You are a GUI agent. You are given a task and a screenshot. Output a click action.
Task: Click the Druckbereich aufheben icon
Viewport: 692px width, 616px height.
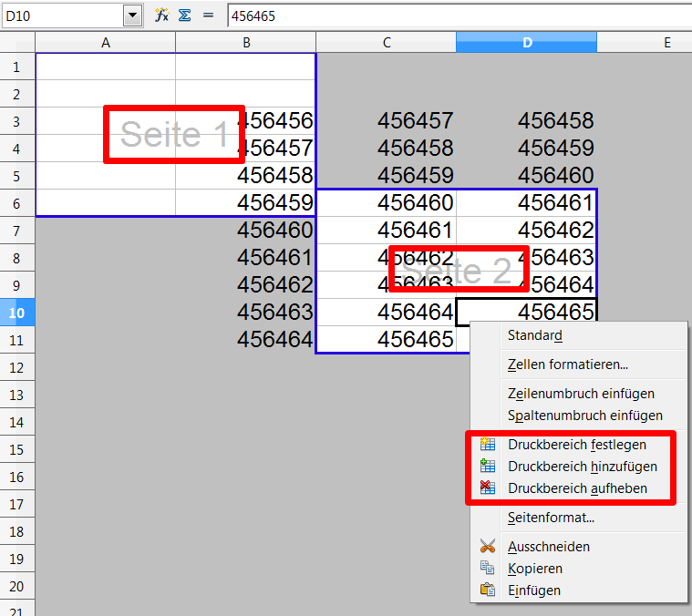pos(488,488)
